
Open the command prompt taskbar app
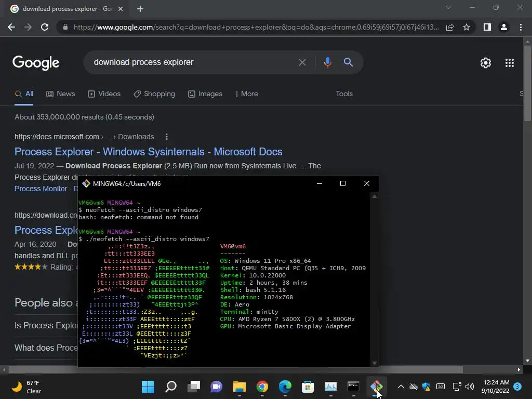point(353,387)
